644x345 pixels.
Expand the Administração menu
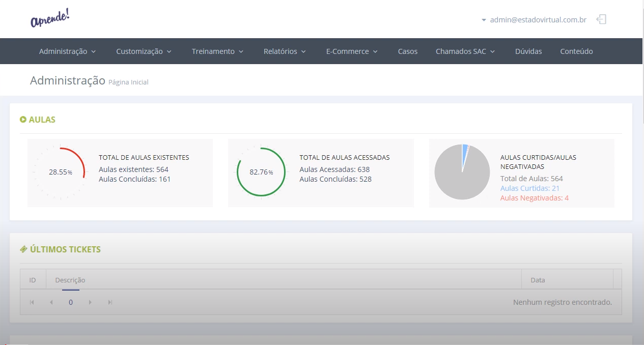[x=68, y=51]
